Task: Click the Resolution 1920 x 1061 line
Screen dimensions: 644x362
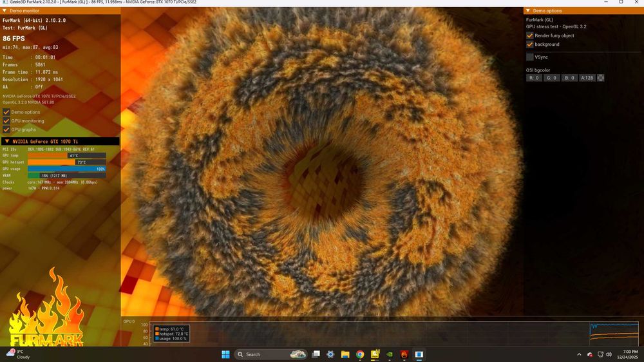Action: pos(33,79)
